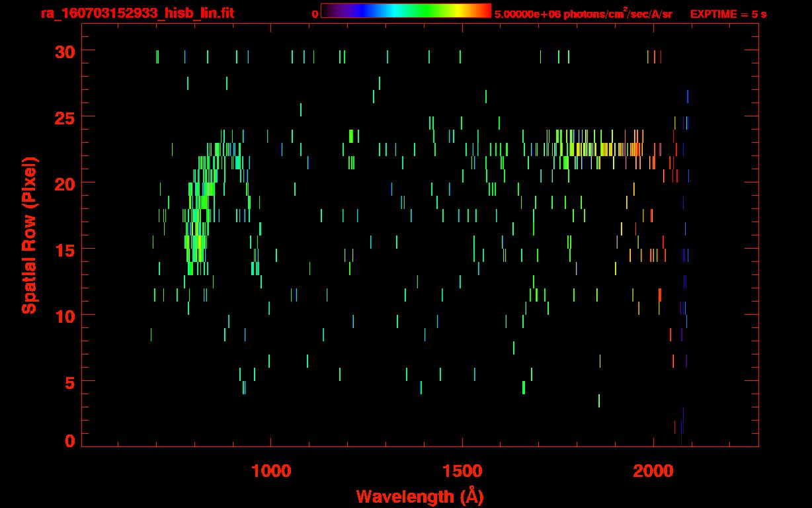Click the Spatial Row (Pixel) axis title
The height and width of the screenshot is (508, 812).
click(30, 235)
